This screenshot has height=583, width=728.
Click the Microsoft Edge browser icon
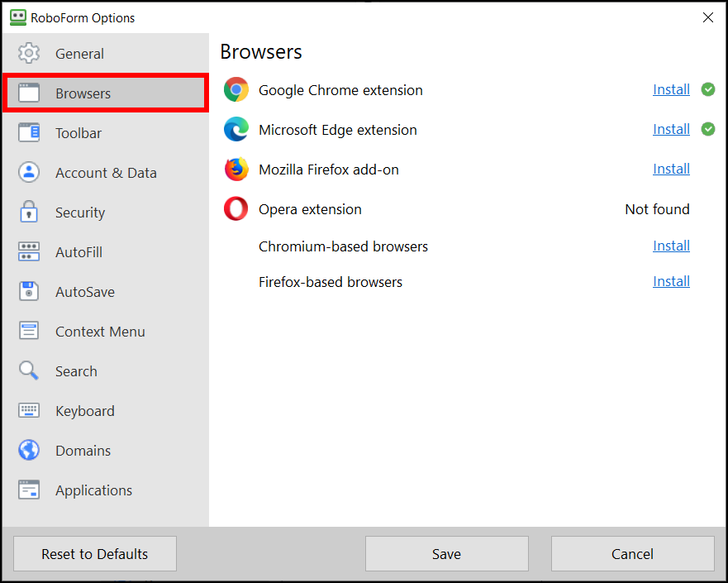coord(236,129)
